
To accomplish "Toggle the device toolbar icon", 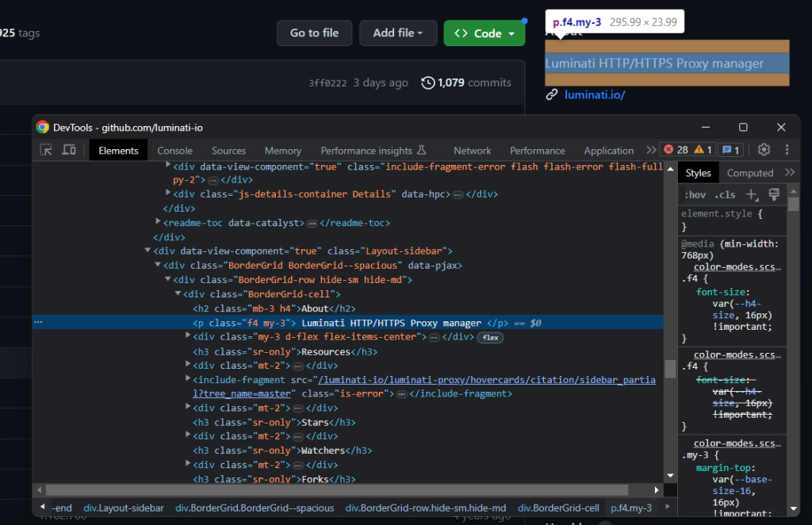I will [x=69, y=150].
